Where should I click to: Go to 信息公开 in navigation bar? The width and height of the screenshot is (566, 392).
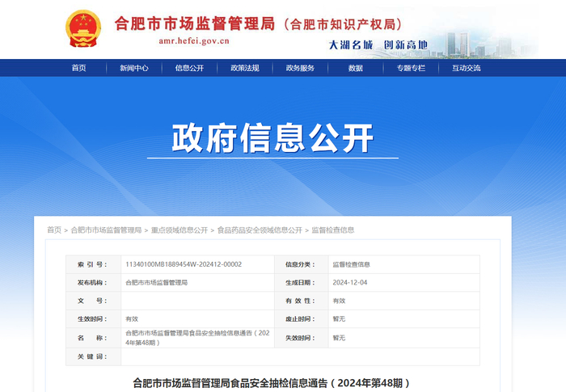pos(189,68)
